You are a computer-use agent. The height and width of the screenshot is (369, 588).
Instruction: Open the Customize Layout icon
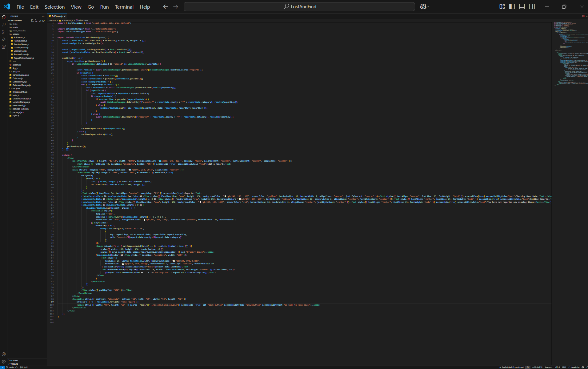click(502, 6)
